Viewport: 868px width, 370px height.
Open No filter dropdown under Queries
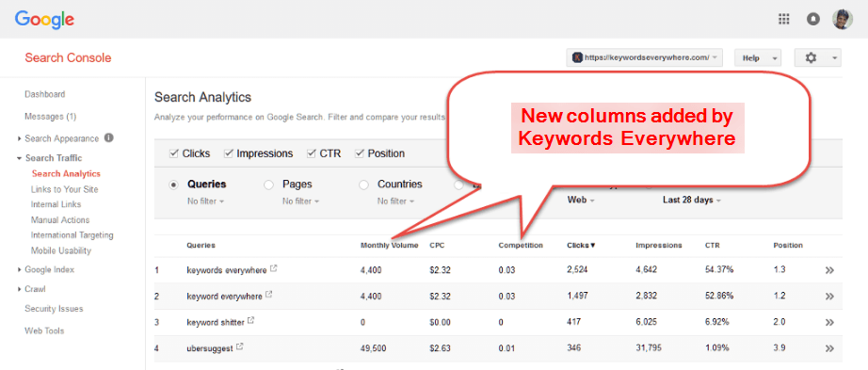pyautogui.click(x=205, y=201)
